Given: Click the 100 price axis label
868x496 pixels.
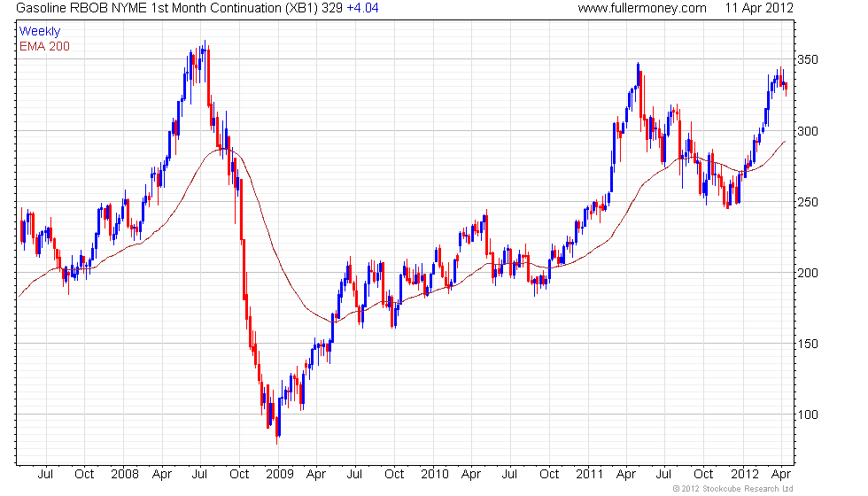Looking at the screenshot, I should tap(807, 415).
